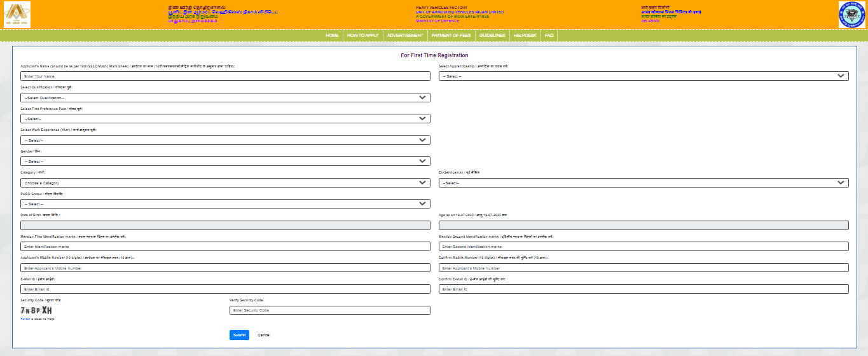The height and width of the screenshot is (356, 868).
Task: Open the HOW TO APPLY menu
Action: (362, 36)
